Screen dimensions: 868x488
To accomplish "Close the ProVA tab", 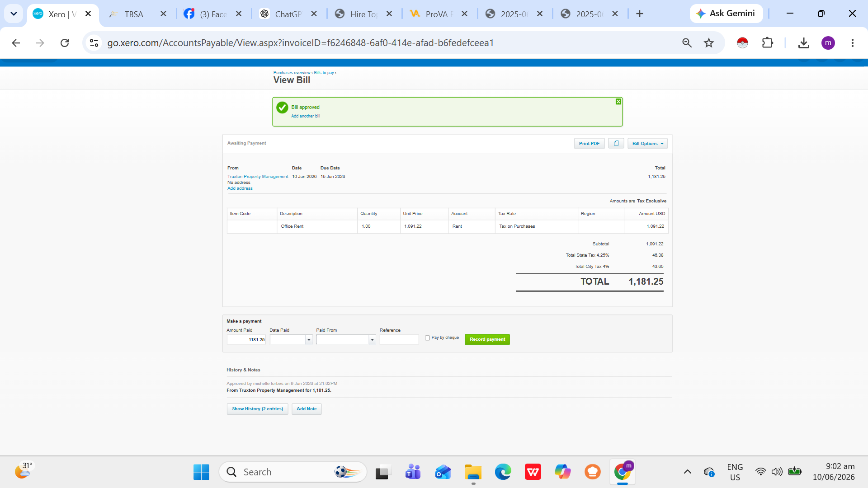I will pos(465,14).
